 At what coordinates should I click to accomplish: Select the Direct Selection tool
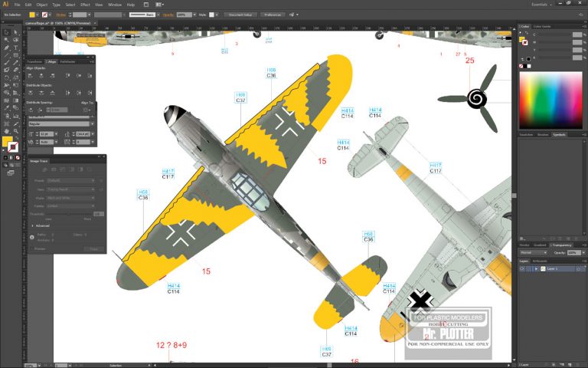(x=16, y=32)
